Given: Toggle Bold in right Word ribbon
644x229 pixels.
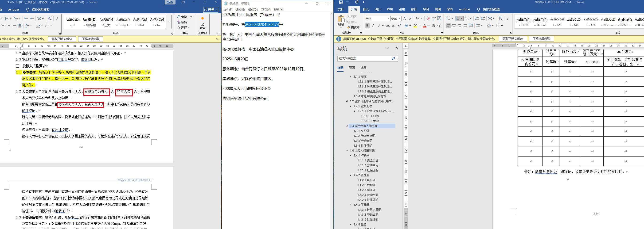Looking at the screenshot, I should click(367, 26).
